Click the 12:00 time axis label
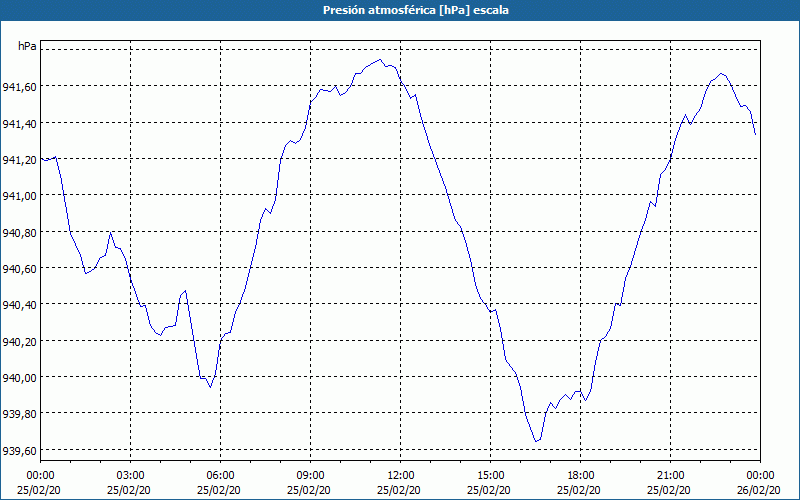800x500 pixels. (x=401, y=476)
